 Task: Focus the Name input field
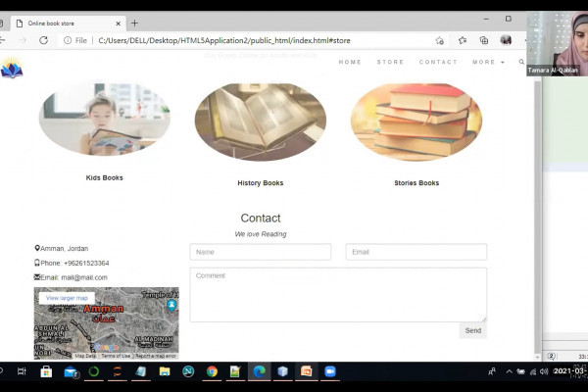click(x=260, y=252)
